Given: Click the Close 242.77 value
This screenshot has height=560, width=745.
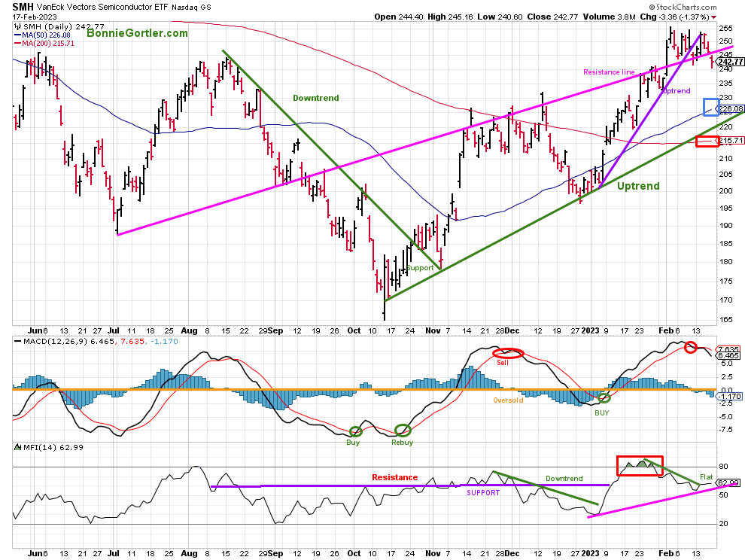Looking at the screenshot, I should coord(552,17).
